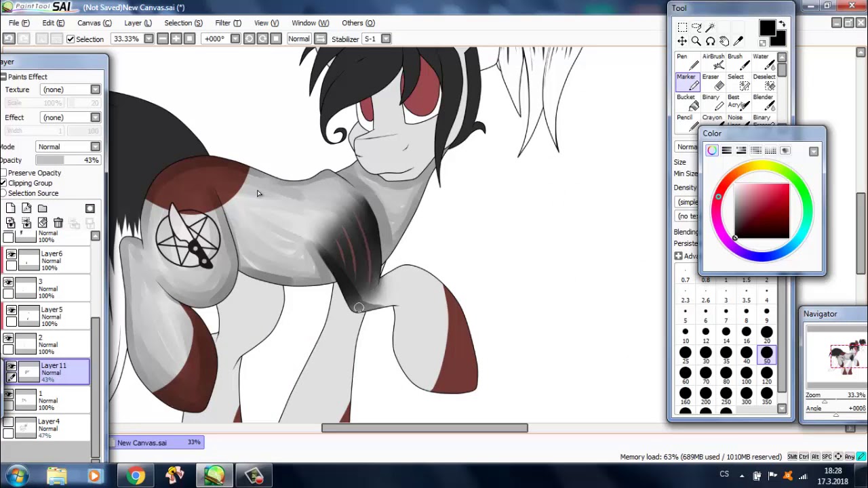Open the Color panel options dropdown arrow
868x488 pixels.
[x=814, y=151]
